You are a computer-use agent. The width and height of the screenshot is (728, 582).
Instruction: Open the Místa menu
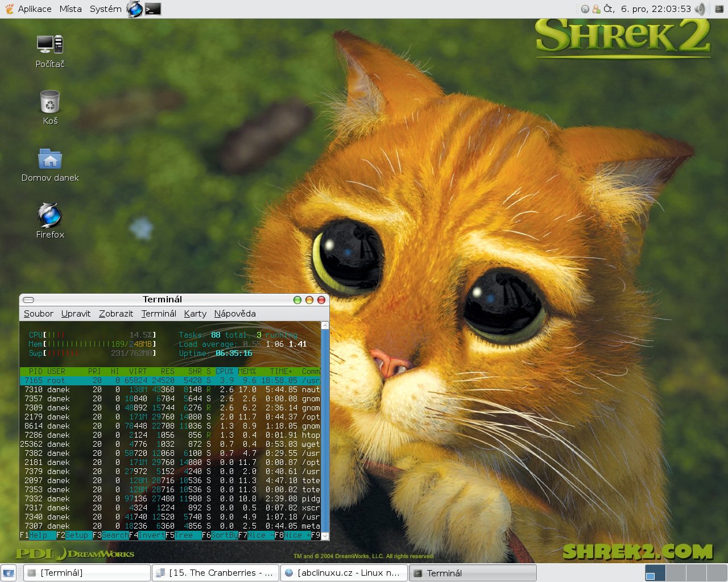point(71,9)
